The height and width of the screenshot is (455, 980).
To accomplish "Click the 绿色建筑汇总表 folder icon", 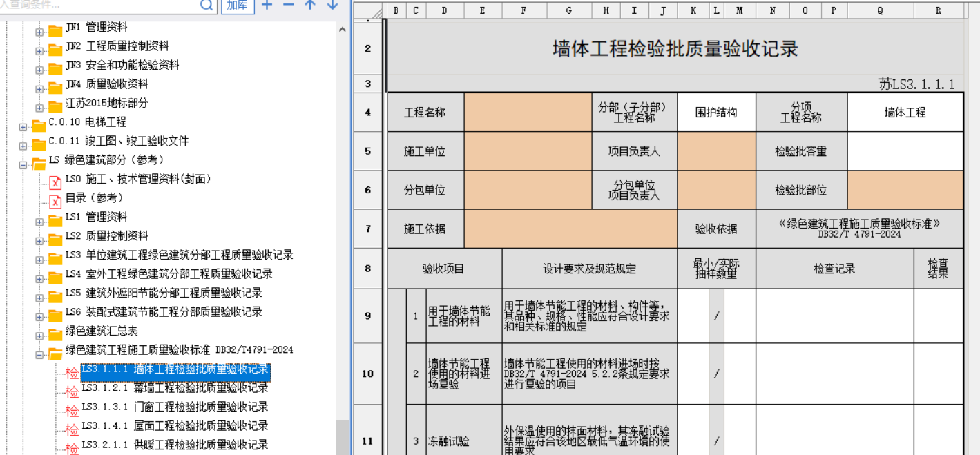I will click(55, 335).
